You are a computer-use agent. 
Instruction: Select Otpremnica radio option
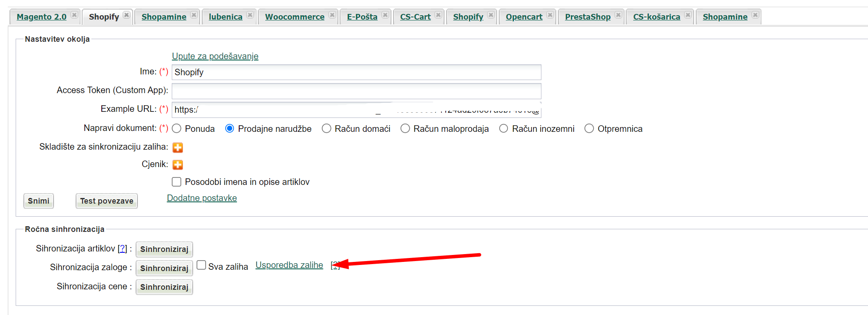click(x=589, y=128)
